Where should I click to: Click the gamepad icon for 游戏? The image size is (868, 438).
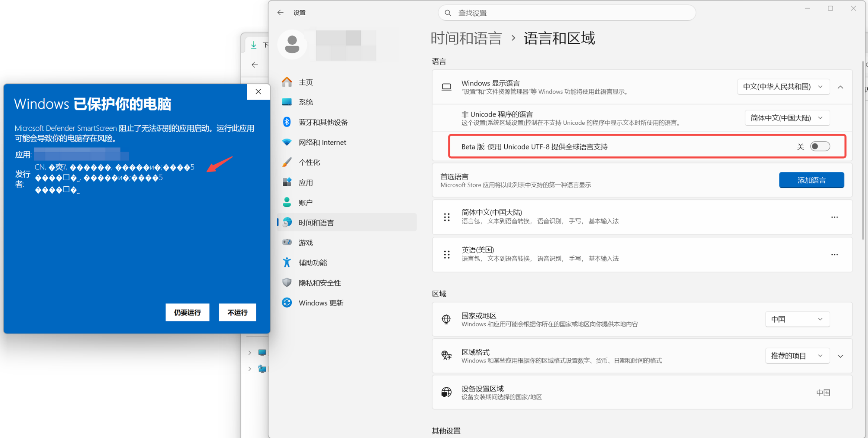pos(287,242)
